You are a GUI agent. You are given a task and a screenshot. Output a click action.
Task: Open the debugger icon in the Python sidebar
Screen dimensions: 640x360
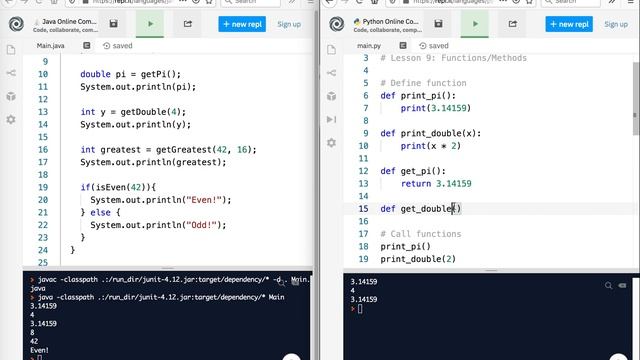pos(331,120)
